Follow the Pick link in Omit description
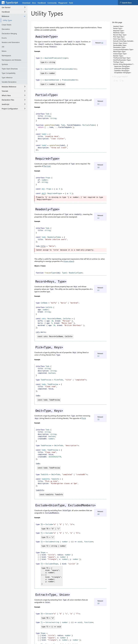 (x=84, y=418)
